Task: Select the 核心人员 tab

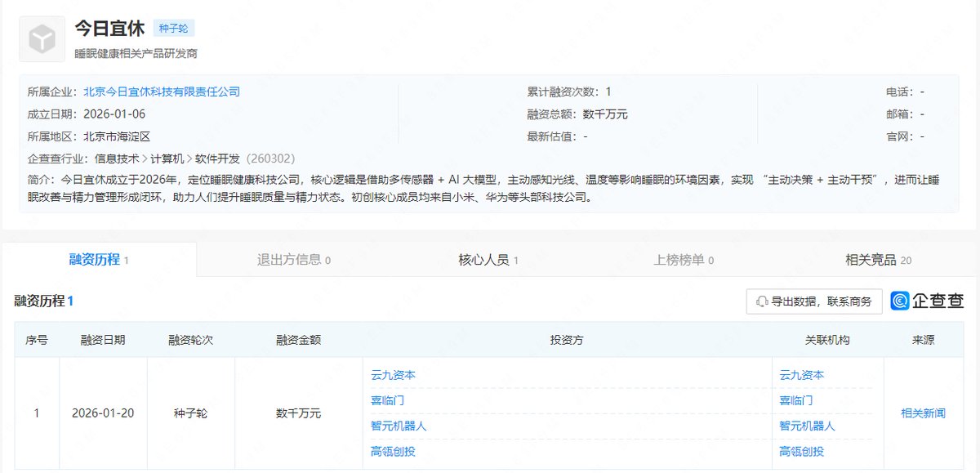Action: pos(488,260)
